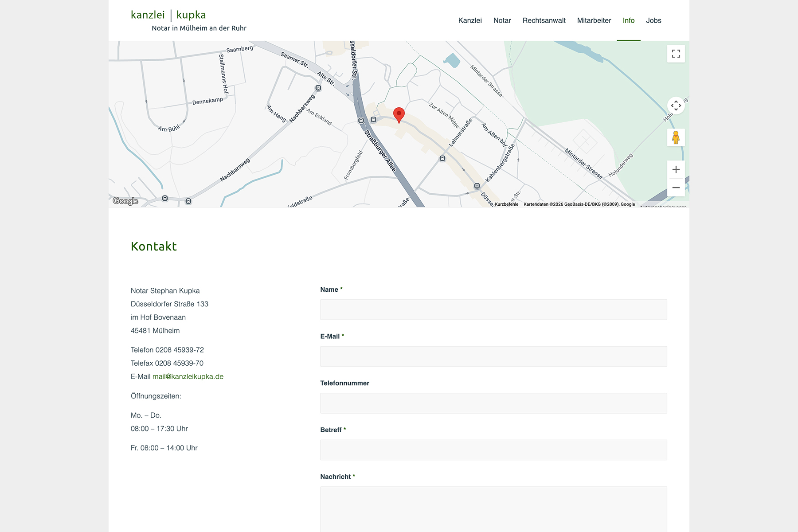798x532 pixels.
Task: Go to the Notar page
Action: point(502,20)
